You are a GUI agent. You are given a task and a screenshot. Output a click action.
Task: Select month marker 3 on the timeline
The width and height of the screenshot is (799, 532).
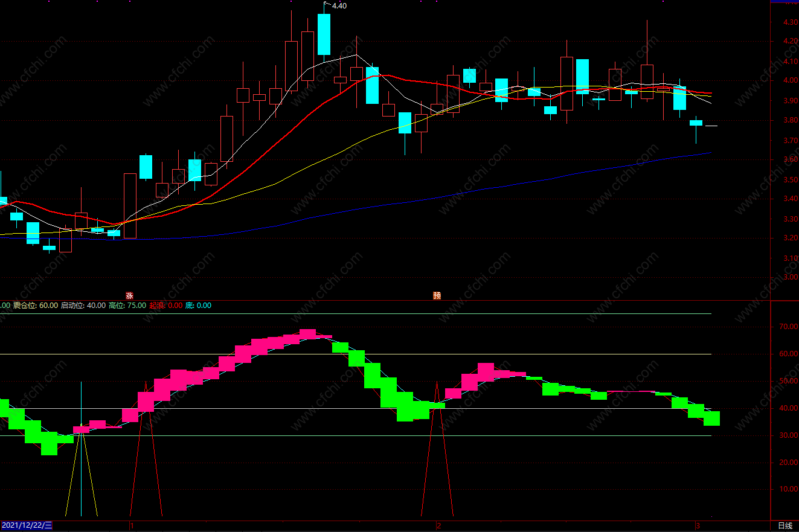[698, 526]
